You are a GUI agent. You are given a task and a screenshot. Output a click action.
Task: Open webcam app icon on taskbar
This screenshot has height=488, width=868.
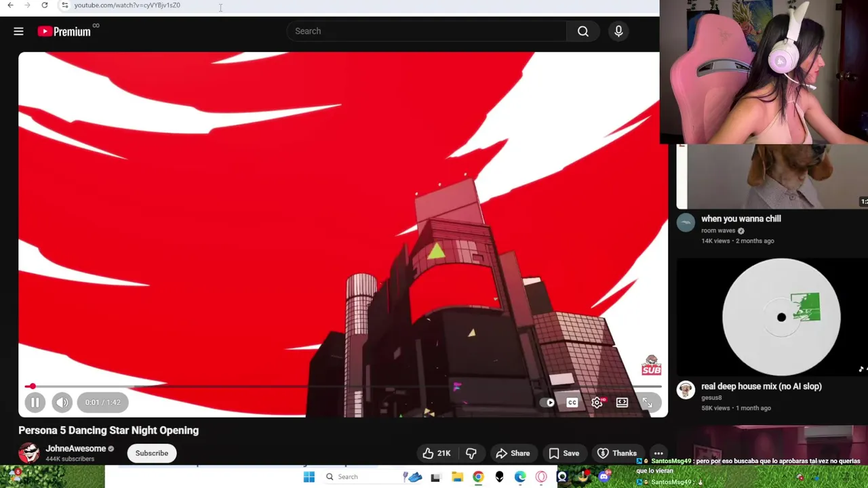[562, 477]
